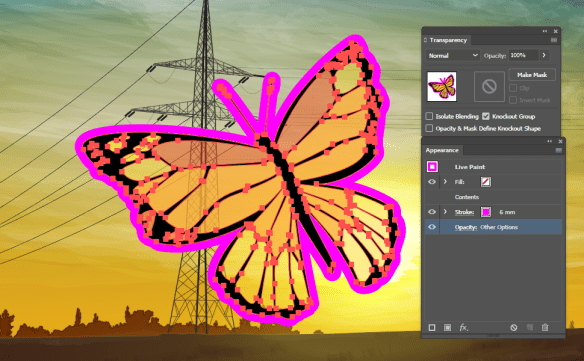Click the Other Options opacity text
The width and height of the screenshot is (584, 361).
pyautogui.click(x=499, y=227)
